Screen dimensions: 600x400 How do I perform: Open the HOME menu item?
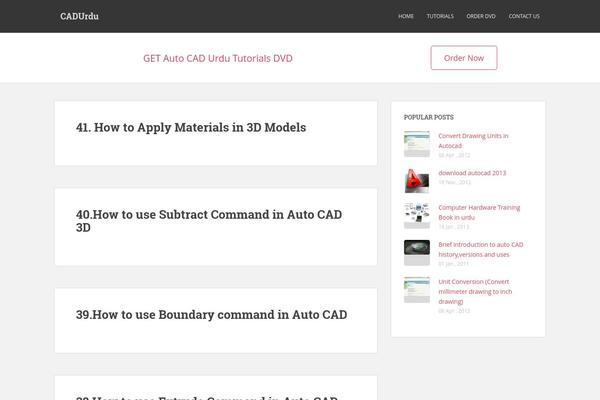pyautogui.click(x=406, y=16)
